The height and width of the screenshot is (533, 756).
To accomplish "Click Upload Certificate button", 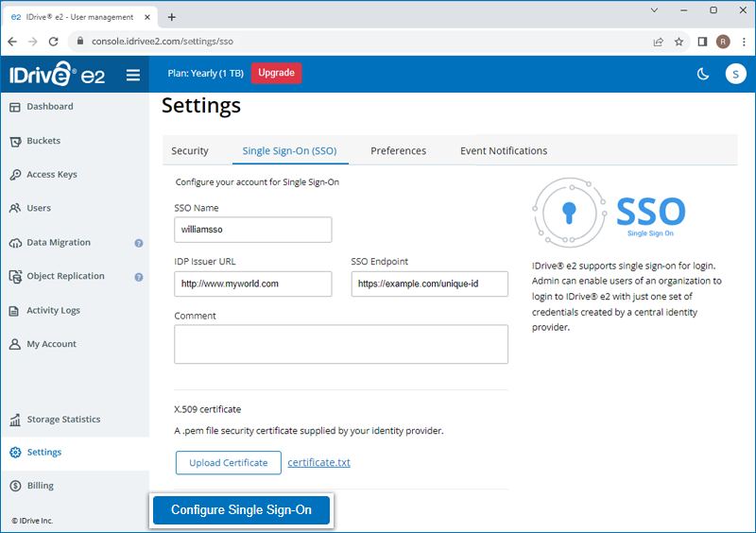I will click(228, 462).
